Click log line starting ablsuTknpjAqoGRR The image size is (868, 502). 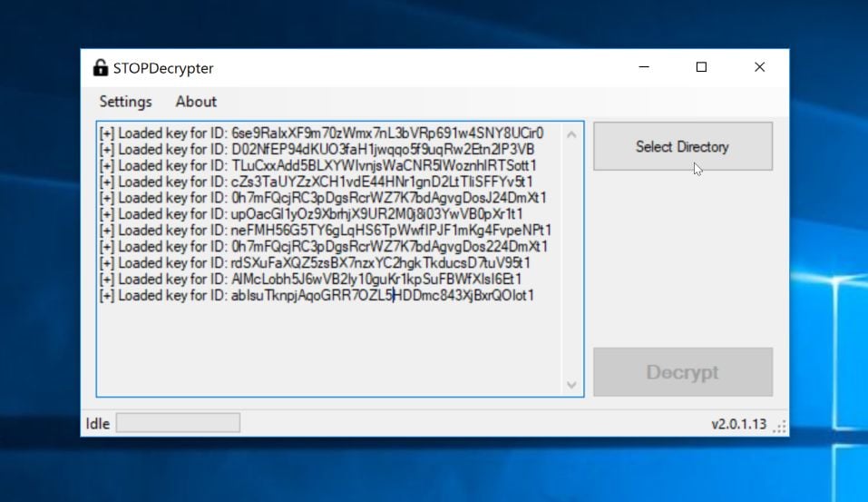[317, 295]
